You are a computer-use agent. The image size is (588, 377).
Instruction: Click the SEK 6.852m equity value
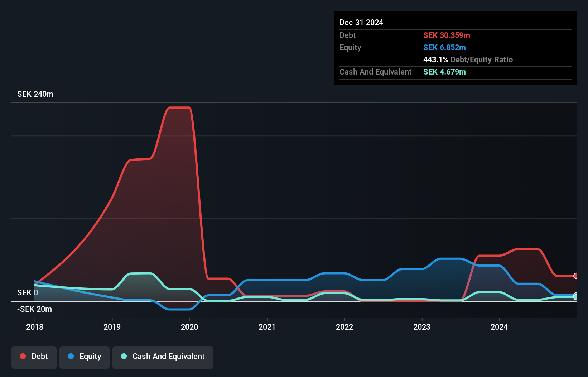tap(444, 47)
